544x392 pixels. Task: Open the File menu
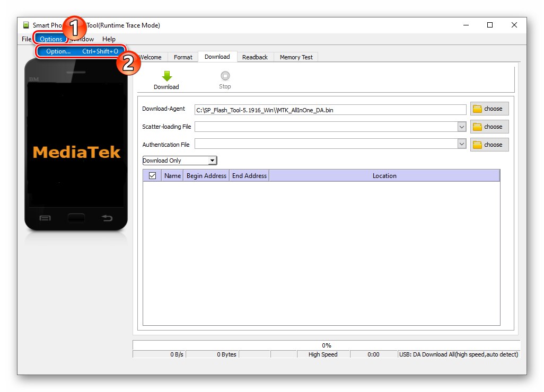[x=27, y=39]
